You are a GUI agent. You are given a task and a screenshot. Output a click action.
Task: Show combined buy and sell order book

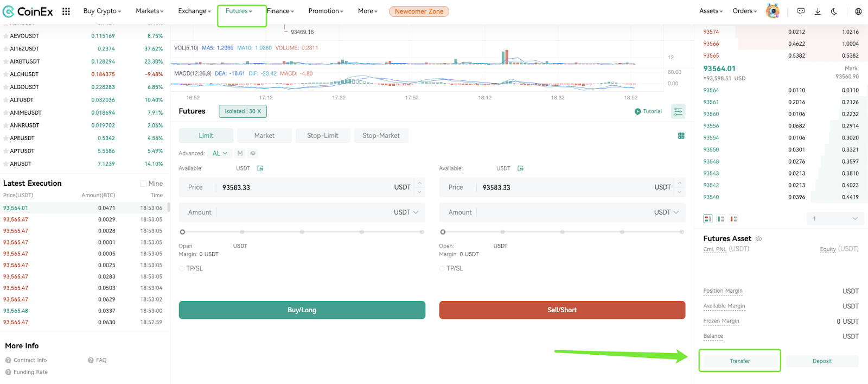pos(707,219)
